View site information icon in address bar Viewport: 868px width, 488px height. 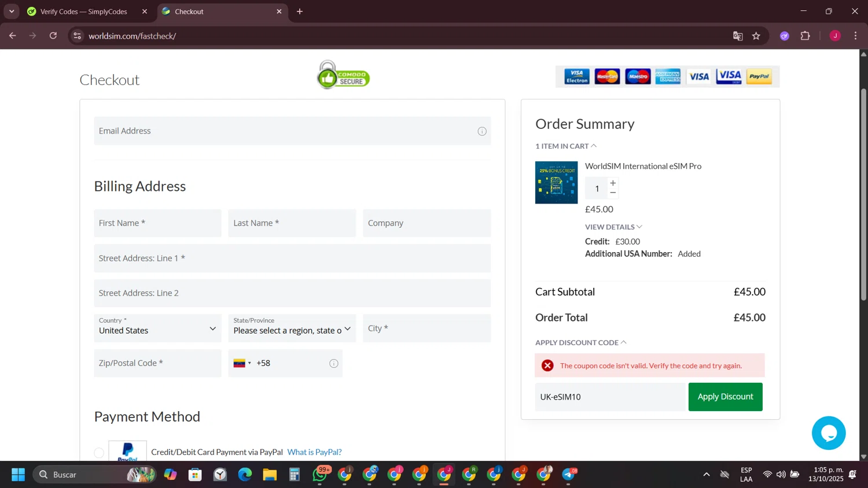(x=77, y=36)
